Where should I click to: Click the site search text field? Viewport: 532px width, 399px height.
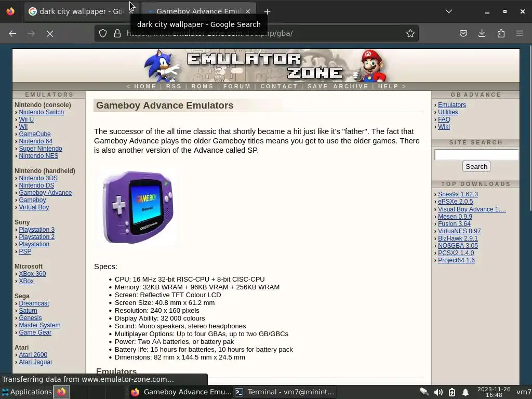pyautogui.click(x=476, y=155)
